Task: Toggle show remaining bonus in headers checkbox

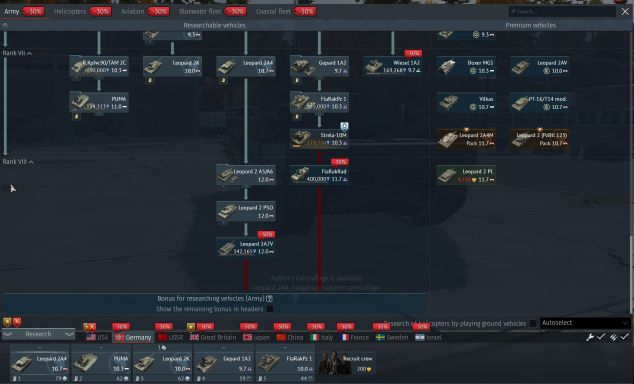Action: pos(270,309)
